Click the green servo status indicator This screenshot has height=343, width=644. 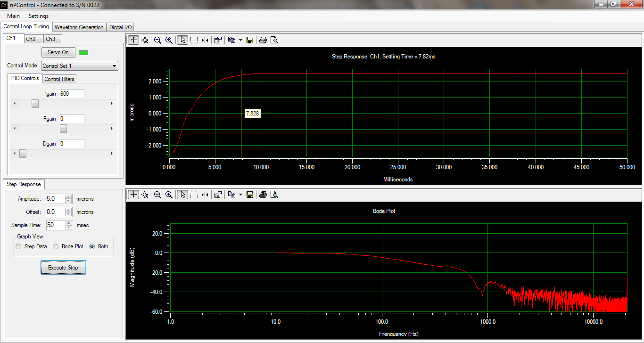point(83,52)
